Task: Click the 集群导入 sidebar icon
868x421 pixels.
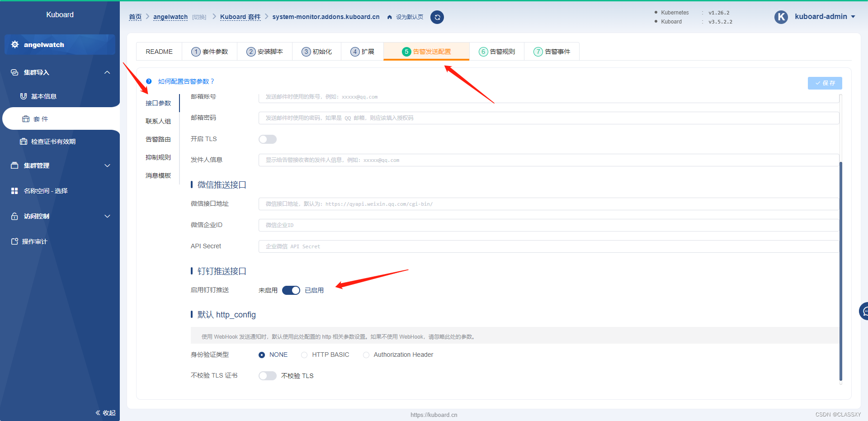Action: (14, 72)
